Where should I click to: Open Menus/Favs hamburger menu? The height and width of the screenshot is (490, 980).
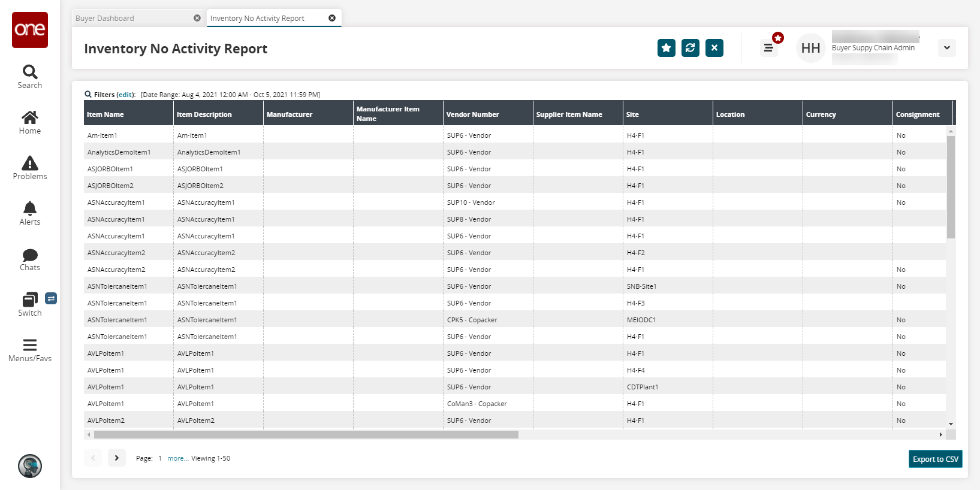(30, 350)
